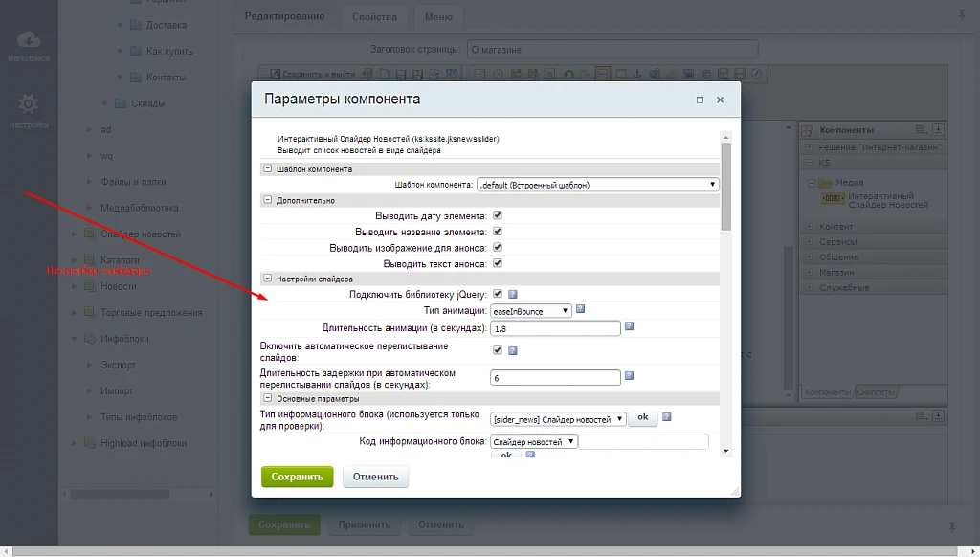This screenshot has height=557, width=980.
Task: Click the Заголовок страницы input field
Action: point(612,50)
